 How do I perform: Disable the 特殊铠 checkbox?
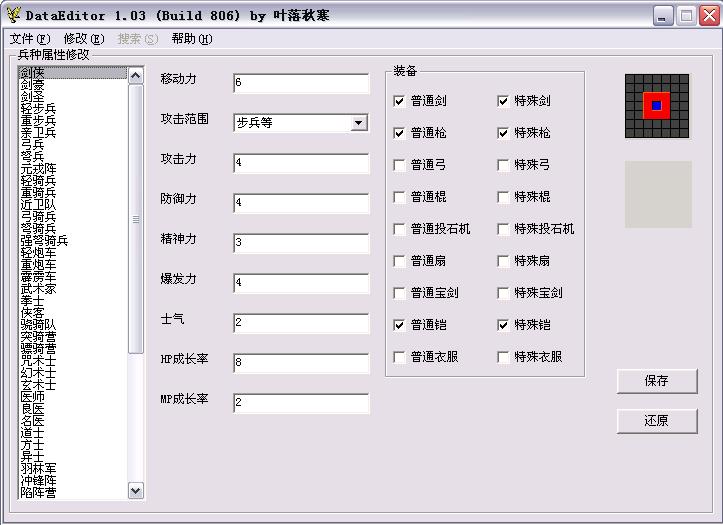click(x=503, y=325)
